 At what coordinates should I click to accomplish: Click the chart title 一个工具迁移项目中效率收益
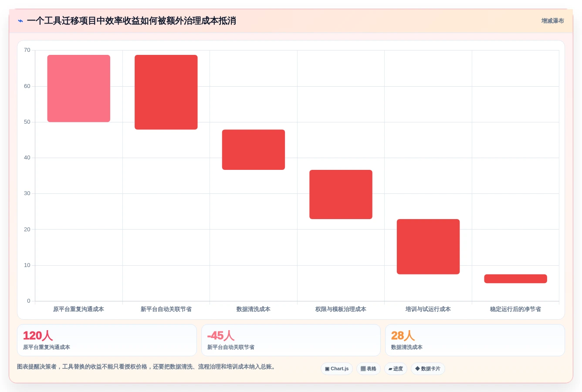point(132,21)
